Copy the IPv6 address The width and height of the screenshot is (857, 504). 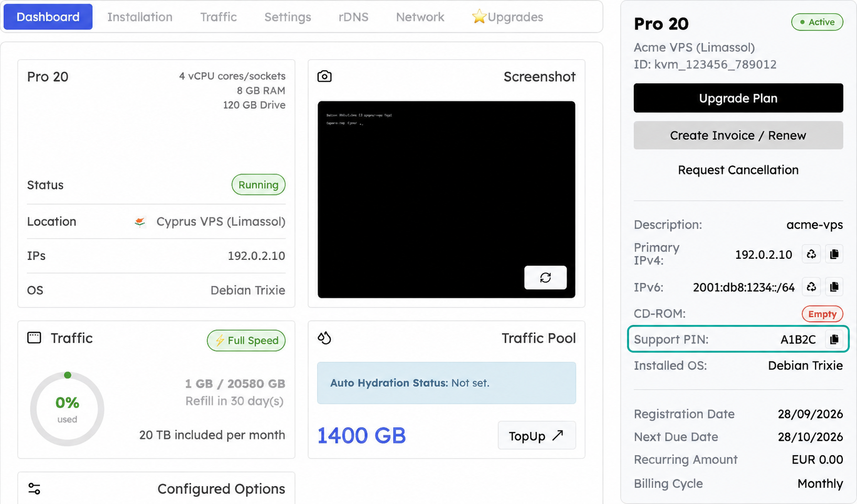coord(834,287)
